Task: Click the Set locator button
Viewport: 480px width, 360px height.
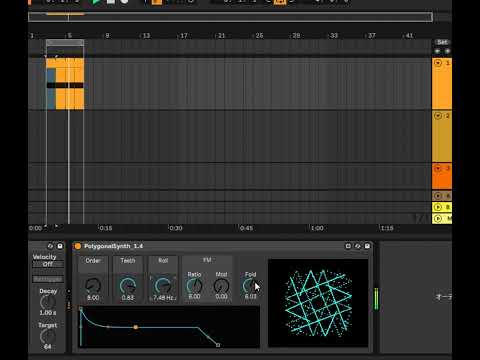Action: coord(442,42)
